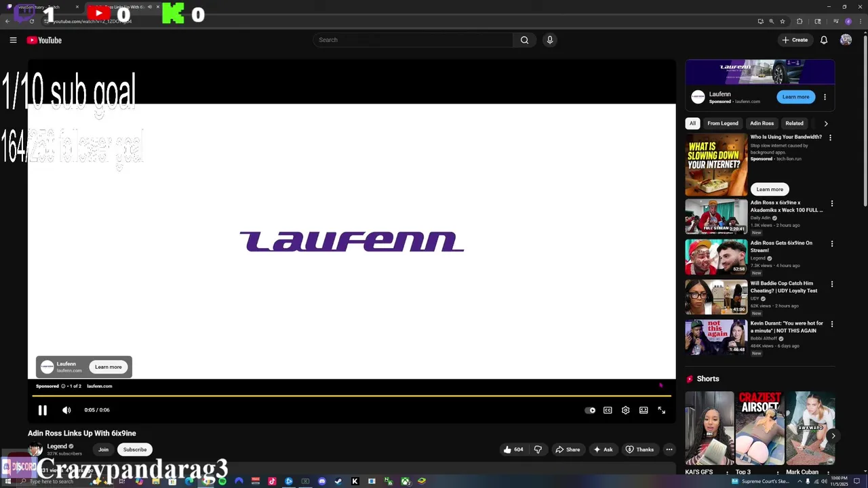Open Spotify from the taskbar

222,481
